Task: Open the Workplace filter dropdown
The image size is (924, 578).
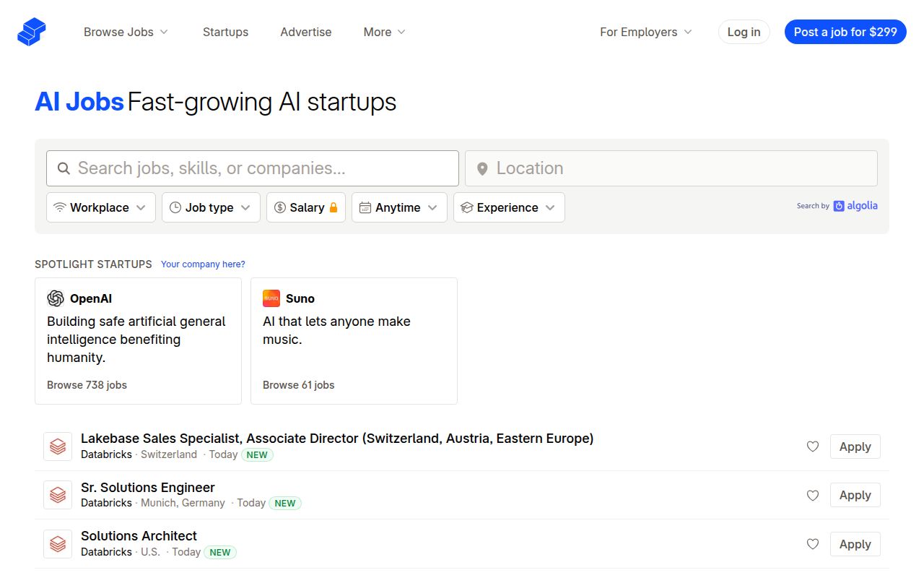Action: pyautogui.click(x=101, y=207)
